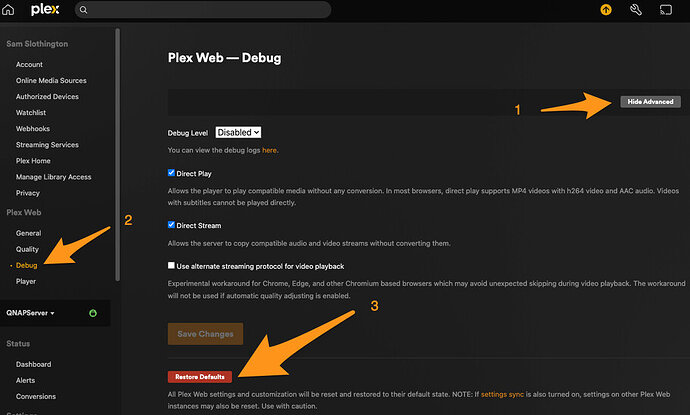Open Account settings
This screenshot has height=415, width=690.
click(x=29, y=64)
